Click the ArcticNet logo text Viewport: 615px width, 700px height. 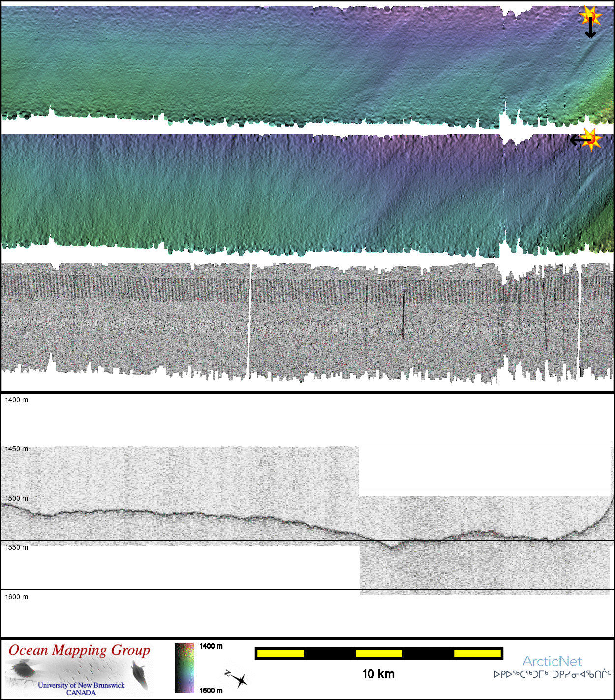[x=552, y=661]
